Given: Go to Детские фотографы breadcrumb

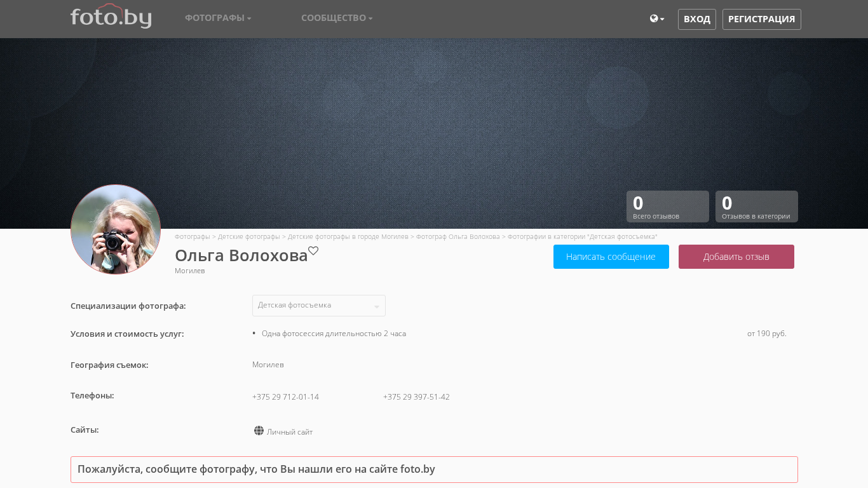Looking at the screenshot, I should (248, 237).
